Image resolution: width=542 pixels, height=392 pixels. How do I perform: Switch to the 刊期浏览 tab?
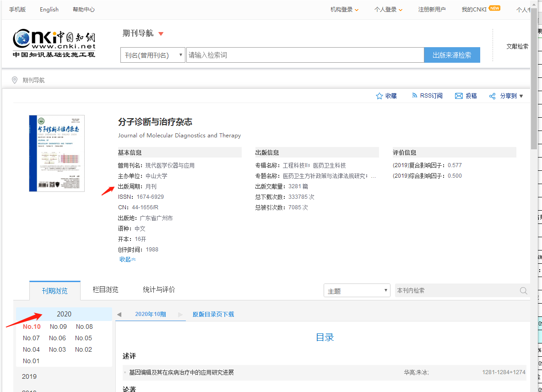pyautogui.click(x=54, y=291)
